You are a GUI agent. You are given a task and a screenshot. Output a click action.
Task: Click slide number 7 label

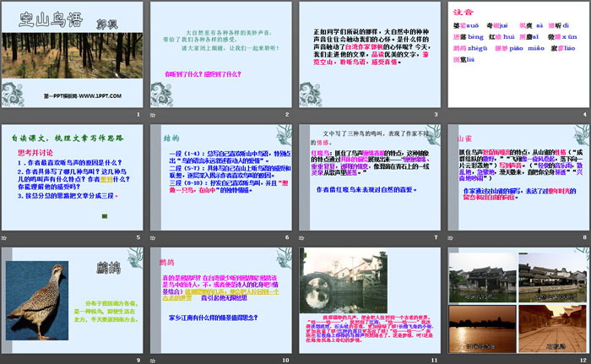pos(436,237)
